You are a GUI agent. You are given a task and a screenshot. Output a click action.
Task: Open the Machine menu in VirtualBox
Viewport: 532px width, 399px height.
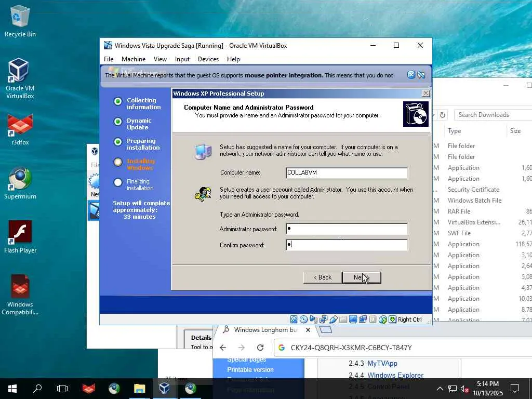pos(134,59)
